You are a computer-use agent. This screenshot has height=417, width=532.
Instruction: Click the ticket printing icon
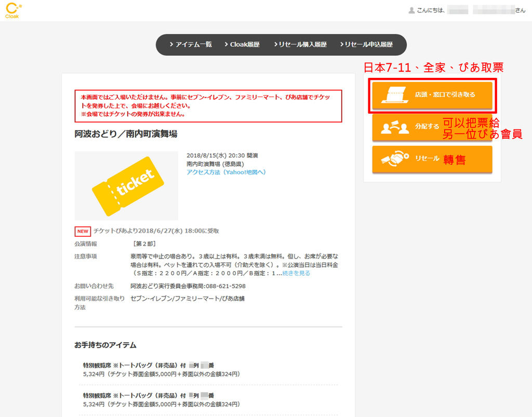tap(394, 95)
